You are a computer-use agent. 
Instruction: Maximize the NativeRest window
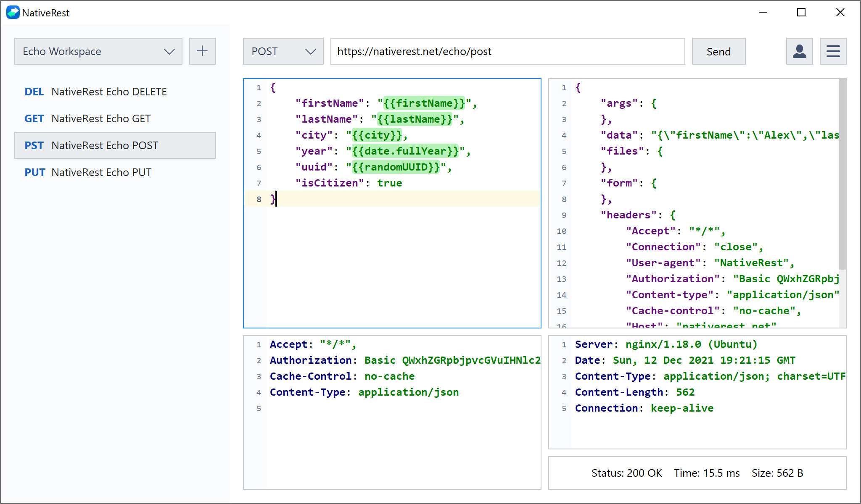(x=801, y=13)
